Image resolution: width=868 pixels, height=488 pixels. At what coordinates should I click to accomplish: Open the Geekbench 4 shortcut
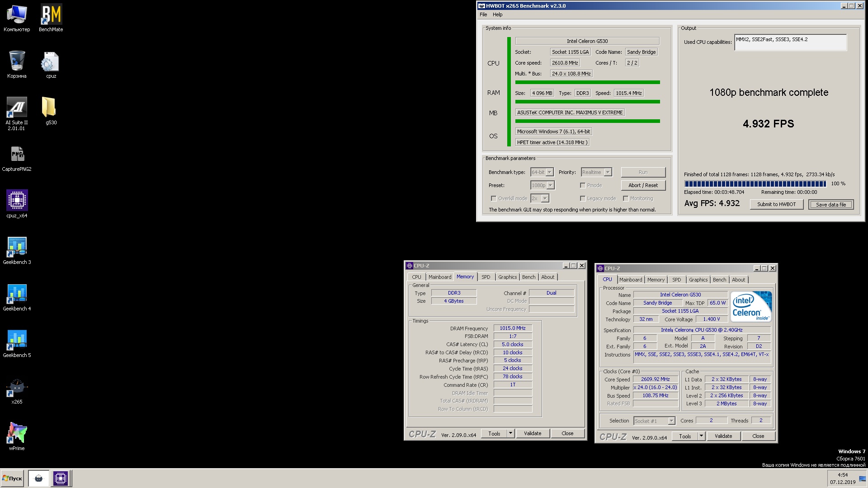click(x=17, y=297)
